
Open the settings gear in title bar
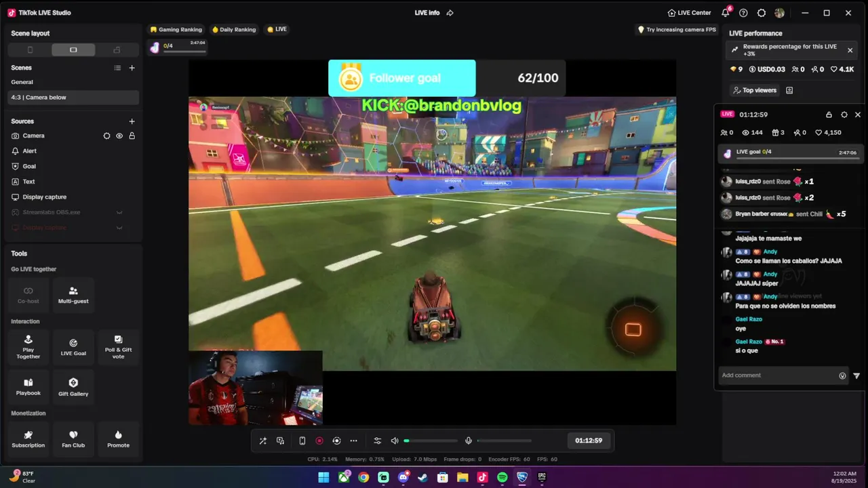[x=762, y=13]
